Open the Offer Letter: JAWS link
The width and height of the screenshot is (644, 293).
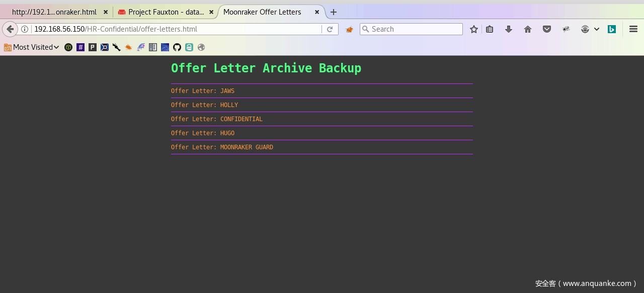point(202,91)
